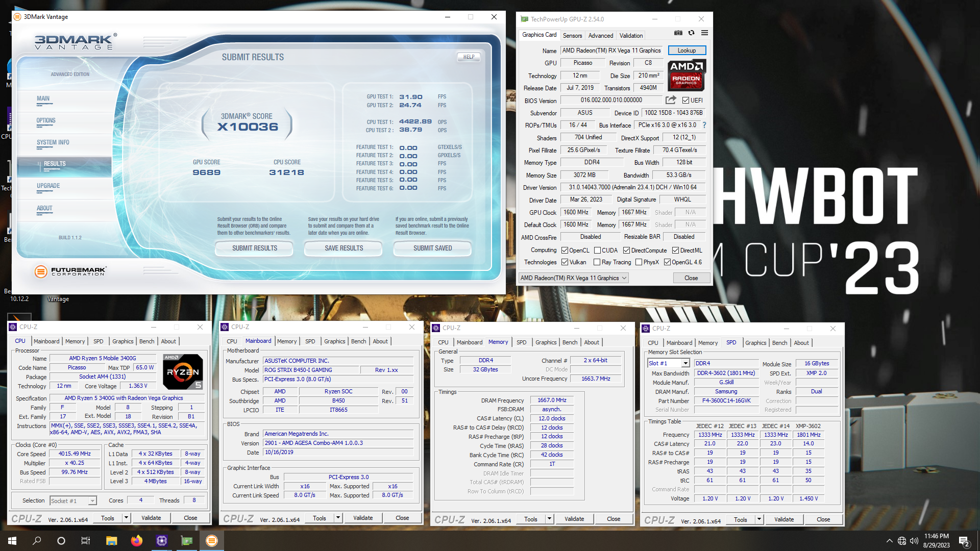This screenshot has height=551, width=980.
Task: Open taskbar Search
Action: tap(37, 541)
